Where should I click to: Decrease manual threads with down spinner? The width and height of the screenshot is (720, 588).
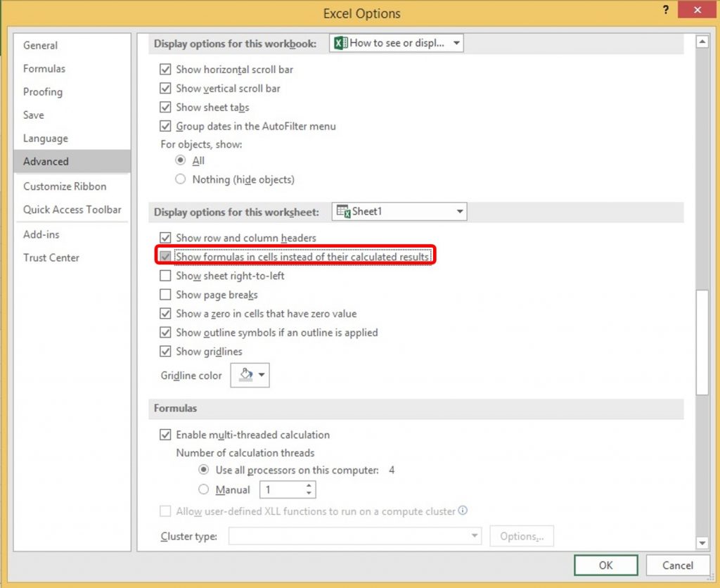coord(309,493)
